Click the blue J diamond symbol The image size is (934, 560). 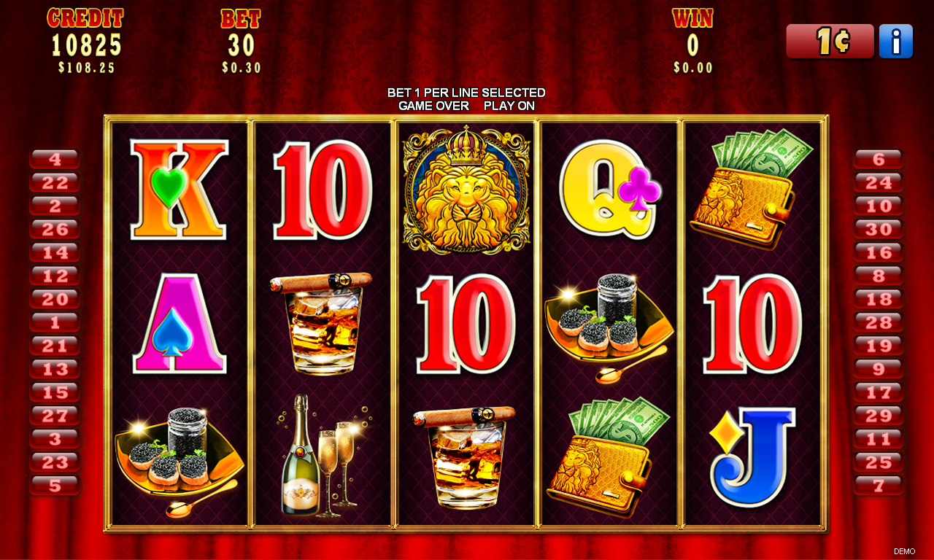point(752,456)
